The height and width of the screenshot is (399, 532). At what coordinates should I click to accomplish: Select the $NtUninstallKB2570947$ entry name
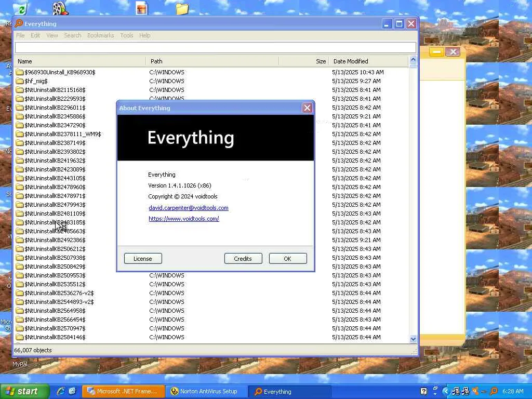(55, 328)
